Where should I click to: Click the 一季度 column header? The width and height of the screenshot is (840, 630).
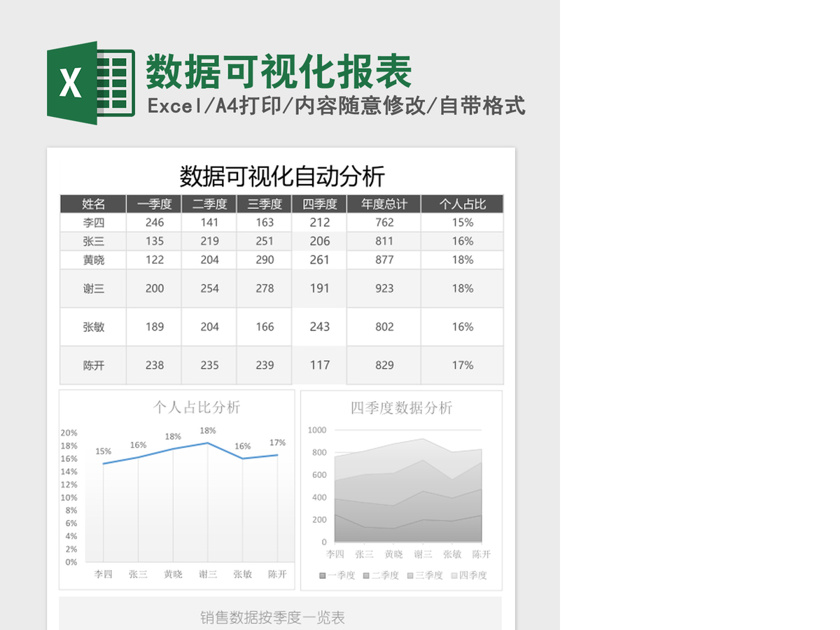(x=154, y=204)
